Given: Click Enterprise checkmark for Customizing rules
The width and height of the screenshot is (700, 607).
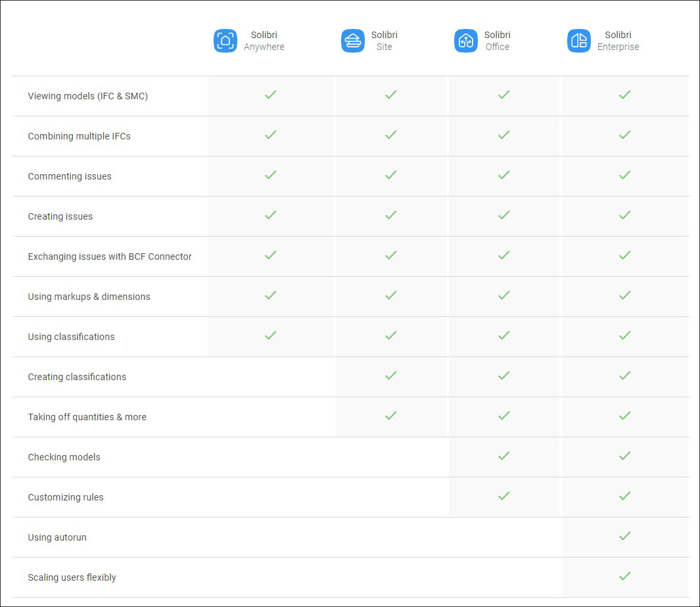Looking at the screenshot, I should 625,496.
